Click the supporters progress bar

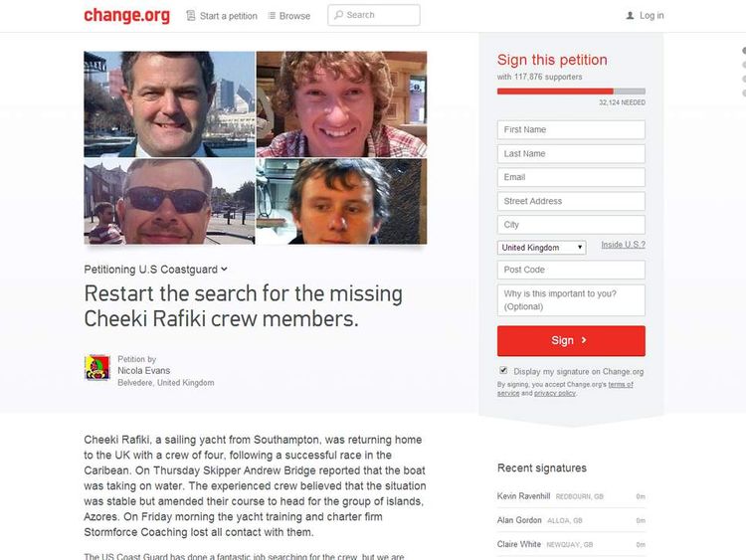coord(571,92)
